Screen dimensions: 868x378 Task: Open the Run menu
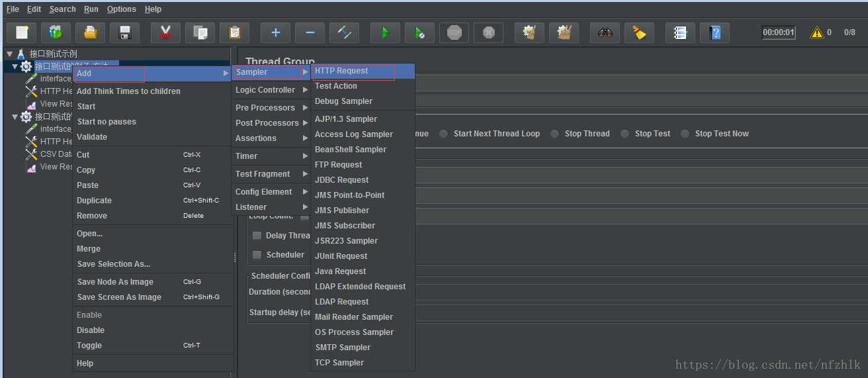coord(91,9)
